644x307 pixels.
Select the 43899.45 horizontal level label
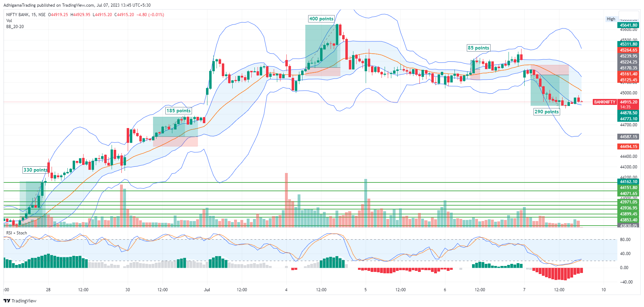point(628,214)
